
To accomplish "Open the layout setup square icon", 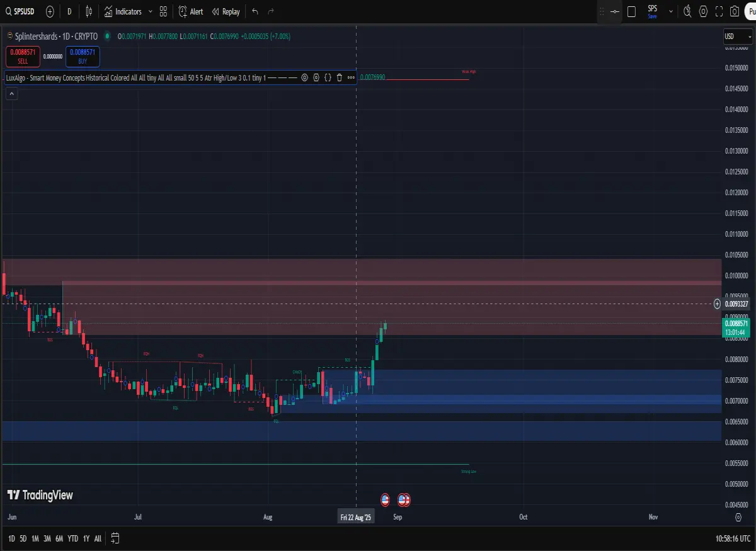I will tap(632, 11).
